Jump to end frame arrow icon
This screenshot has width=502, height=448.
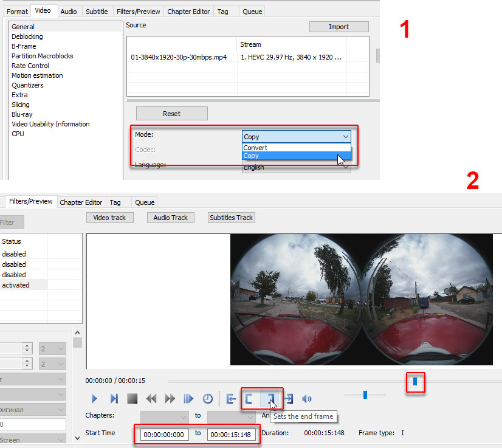(x=289, y=399)
